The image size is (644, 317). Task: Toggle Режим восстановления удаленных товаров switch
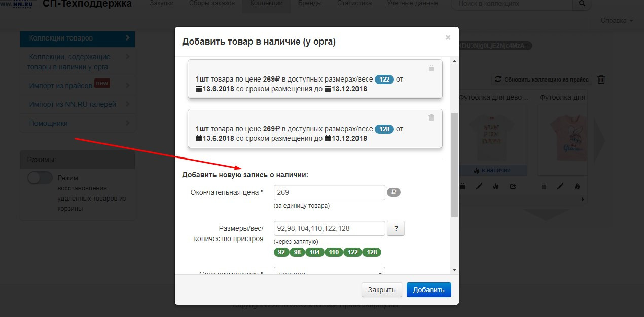point(40,178)
